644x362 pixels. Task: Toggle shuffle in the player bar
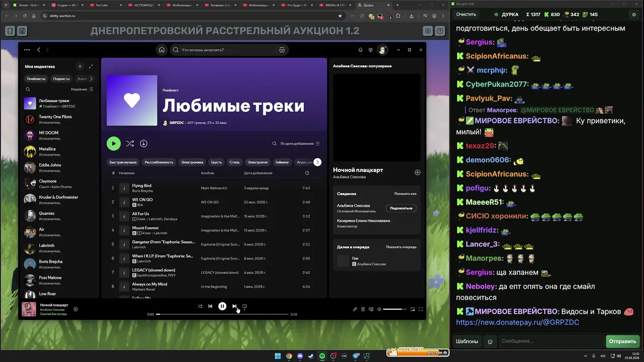click(200, 306)
